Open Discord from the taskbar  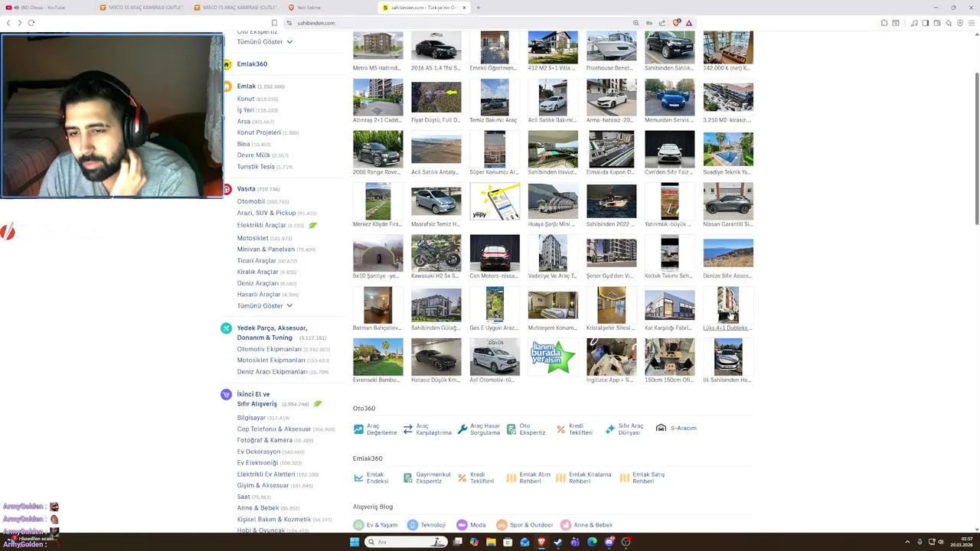pos(609,542)
